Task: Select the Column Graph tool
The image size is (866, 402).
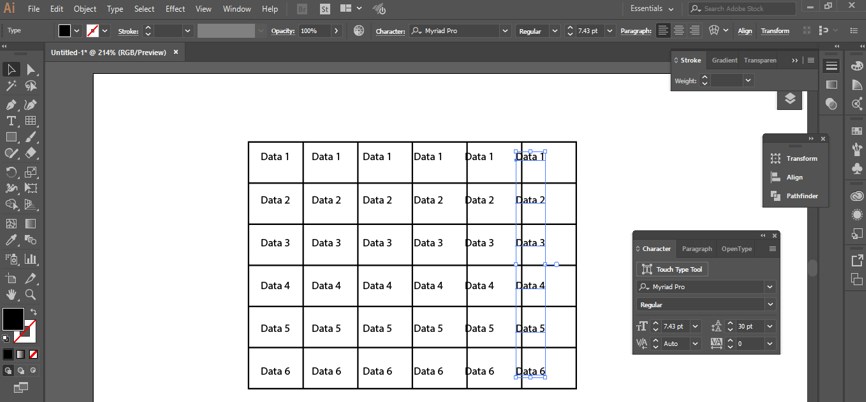Action: click(31, 258)
